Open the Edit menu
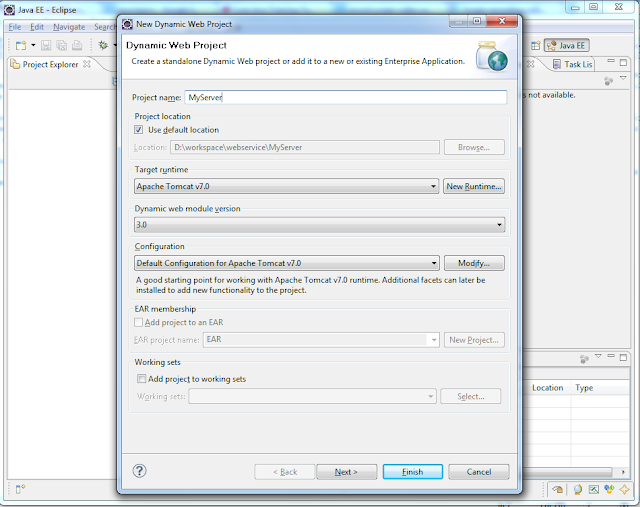Screen dimensions: 640x507 37,27
